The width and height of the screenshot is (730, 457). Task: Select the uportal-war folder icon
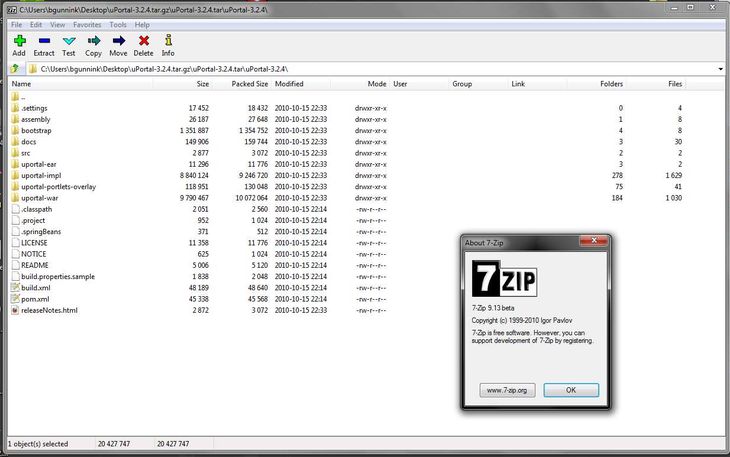15,198
